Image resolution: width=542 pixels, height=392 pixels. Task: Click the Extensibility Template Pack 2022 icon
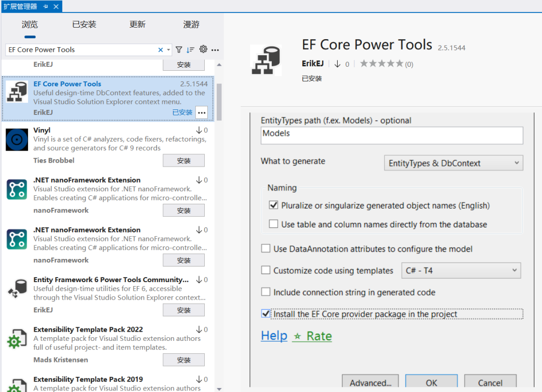pyautogui.click(x=17, y=339)
